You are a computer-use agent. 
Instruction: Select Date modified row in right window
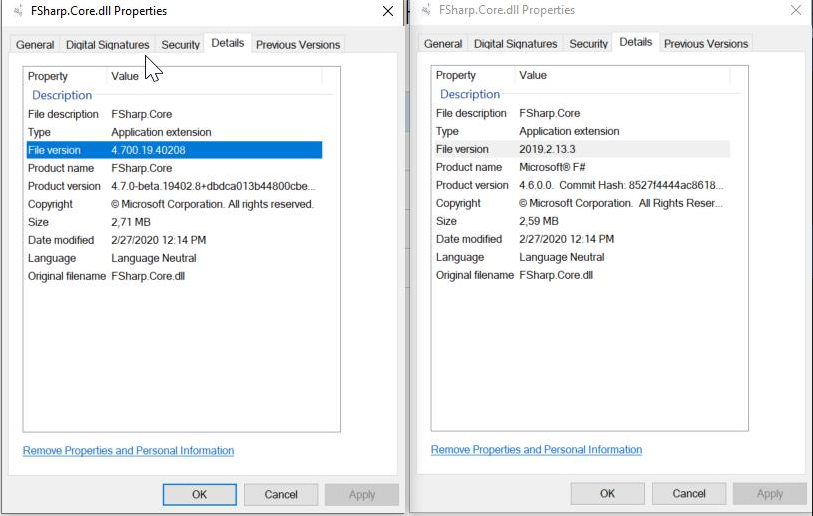(x=582, y=239)
